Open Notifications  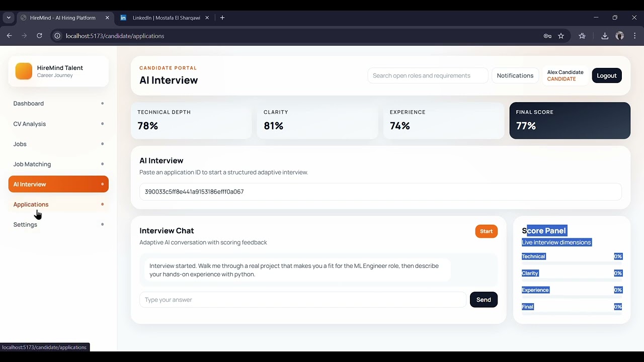[x=515, y=75]
